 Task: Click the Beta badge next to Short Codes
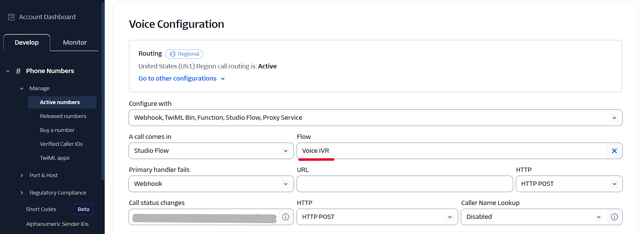(83, 209)
